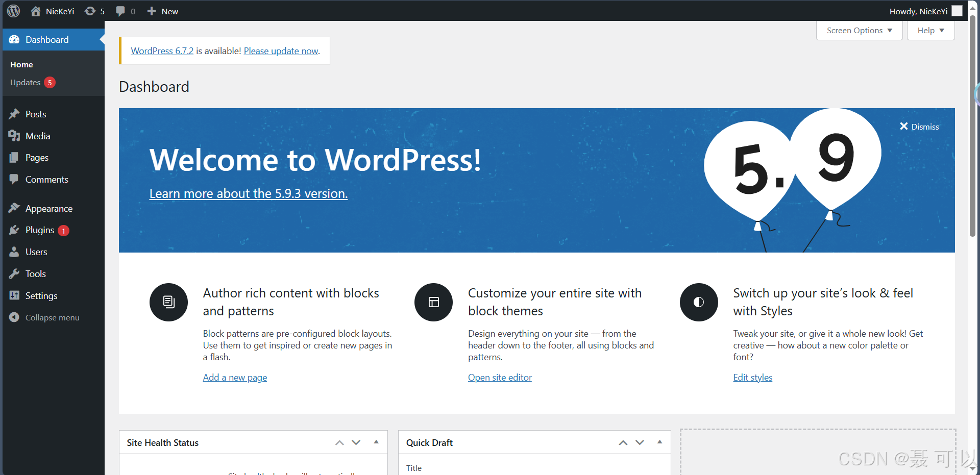Open the Users menu
Viewport: 980px width, 475px height.
tap(54, 252)
